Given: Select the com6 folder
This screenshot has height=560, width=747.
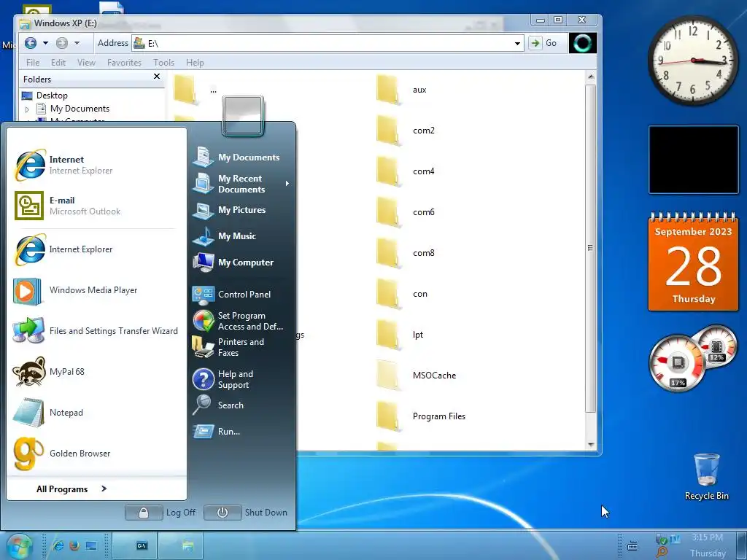Looking at the screenshot, I should (x=406, y=212).
